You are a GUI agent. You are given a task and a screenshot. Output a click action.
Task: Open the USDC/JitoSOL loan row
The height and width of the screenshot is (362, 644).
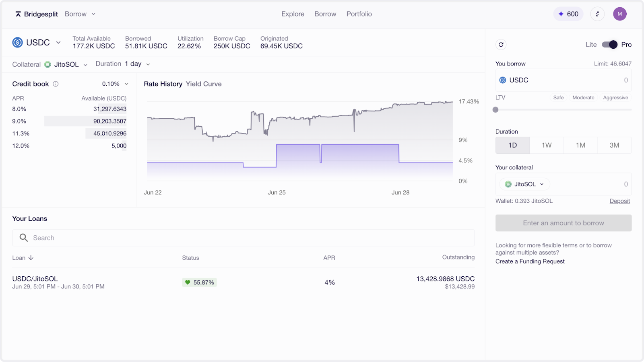pos(244,282)
